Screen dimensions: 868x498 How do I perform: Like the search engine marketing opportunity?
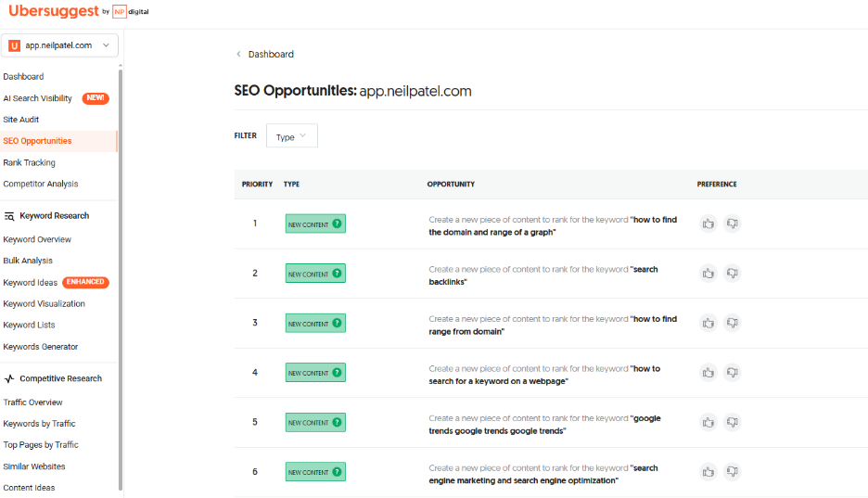pos(708,472)
